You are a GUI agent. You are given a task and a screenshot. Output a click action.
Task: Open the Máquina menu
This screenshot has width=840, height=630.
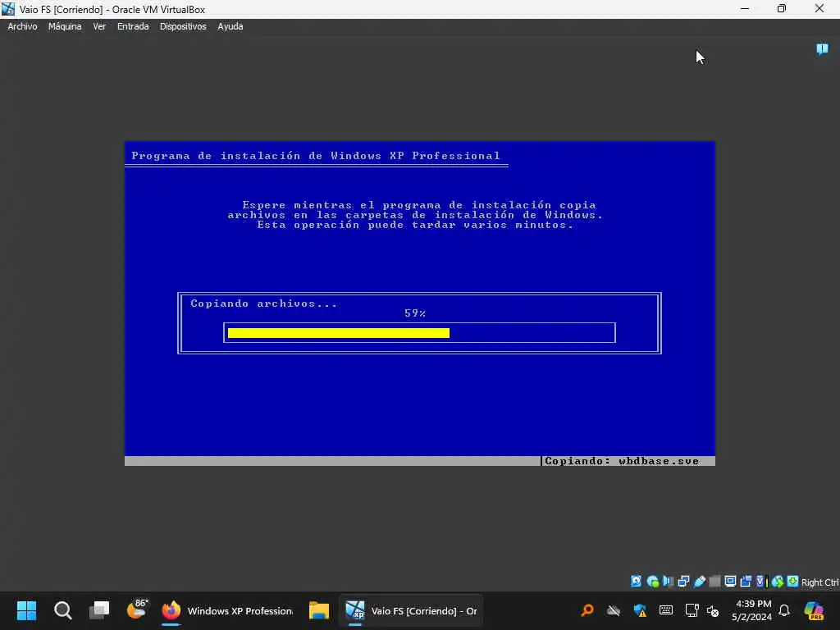tap(65, 26)
